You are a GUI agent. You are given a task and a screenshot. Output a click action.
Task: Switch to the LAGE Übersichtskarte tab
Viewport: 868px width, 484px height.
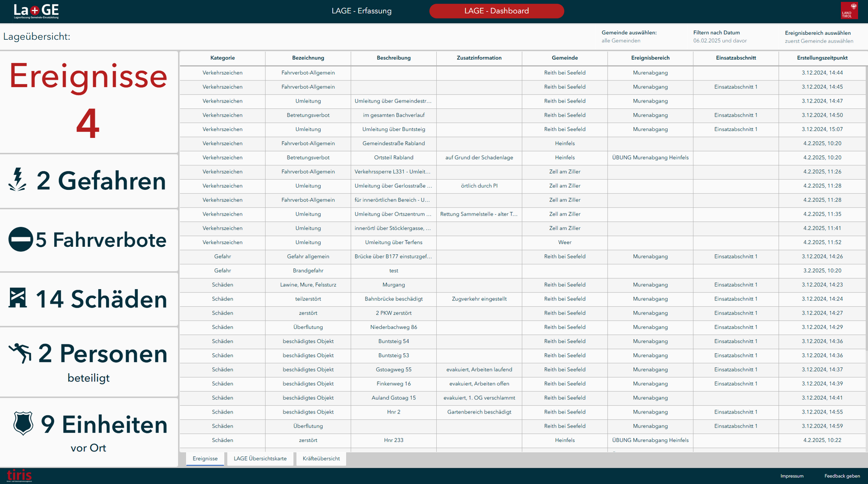point(260,459)
